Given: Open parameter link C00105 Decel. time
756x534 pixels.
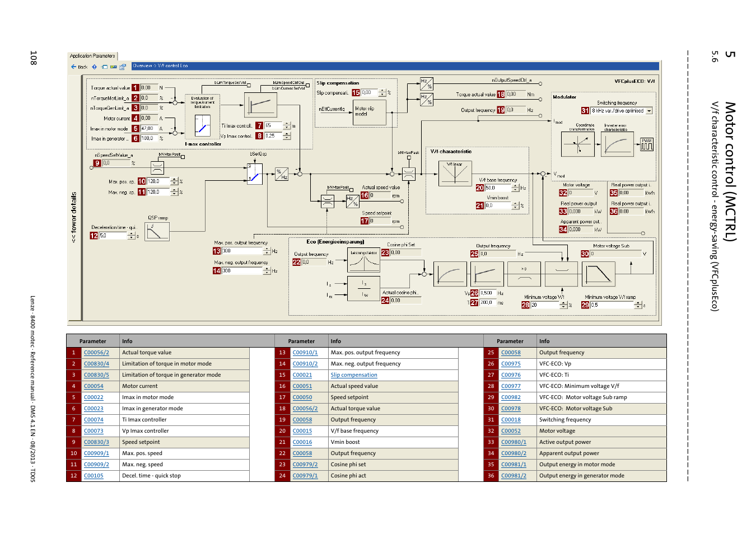Looking at the screenshot, I should pyautogui.click(x=94, y=476).
